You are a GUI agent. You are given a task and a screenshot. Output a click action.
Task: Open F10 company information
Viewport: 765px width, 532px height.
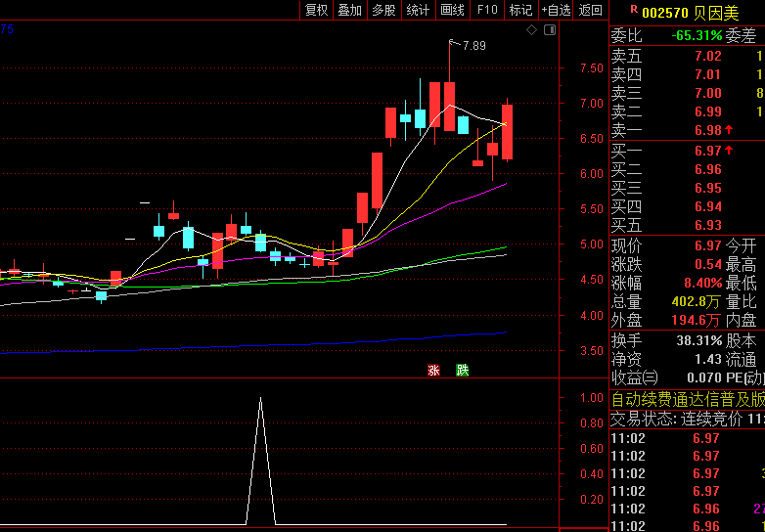point(487,10)
